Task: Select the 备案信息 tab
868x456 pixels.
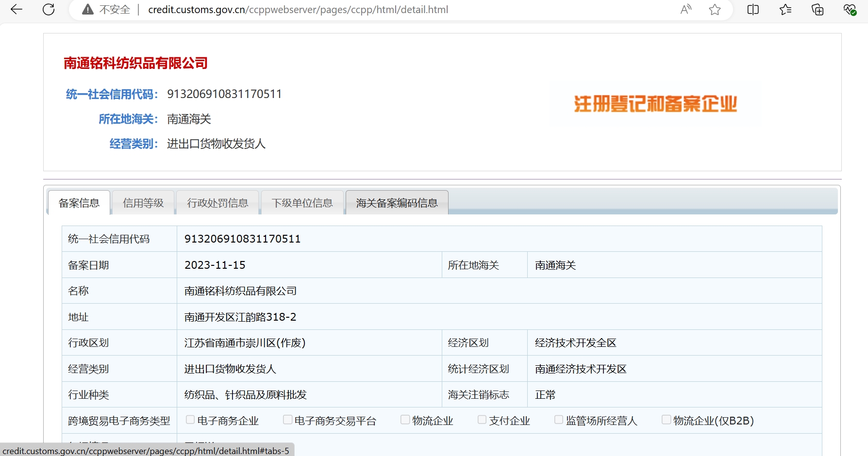Action: [79, 203]
